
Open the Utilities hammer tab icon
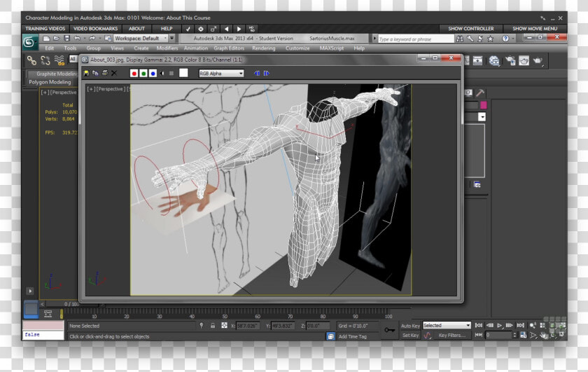pyautogui.click(x=480, y=92)
